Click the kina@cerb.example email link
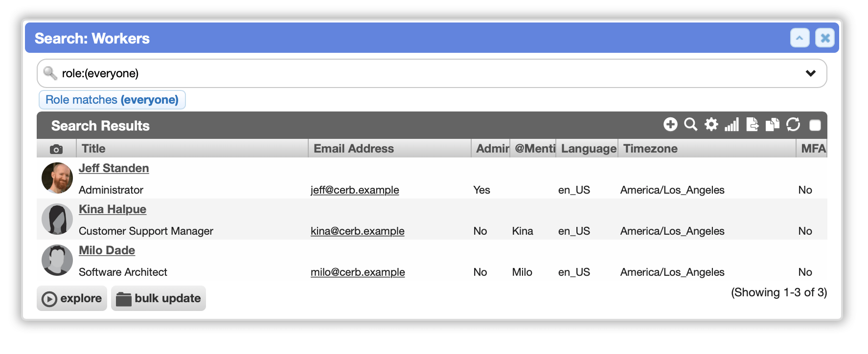Screen dimensions: 868x354 pos(358,231)
